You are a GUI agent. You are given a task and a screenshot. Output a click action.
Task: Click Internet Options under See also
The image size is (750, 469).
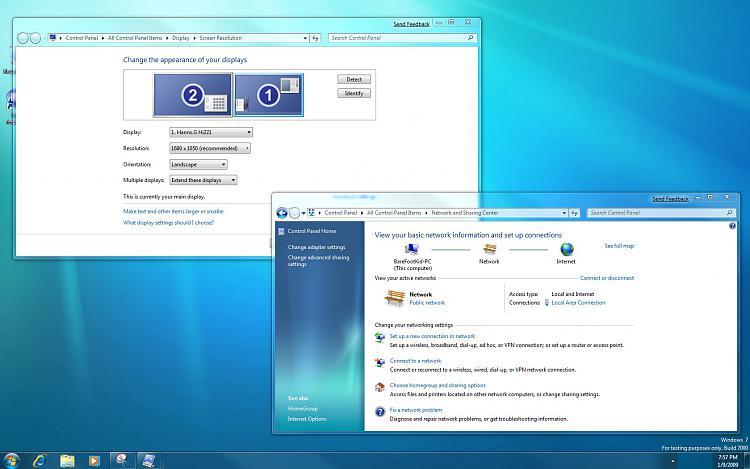pos(307,419)
